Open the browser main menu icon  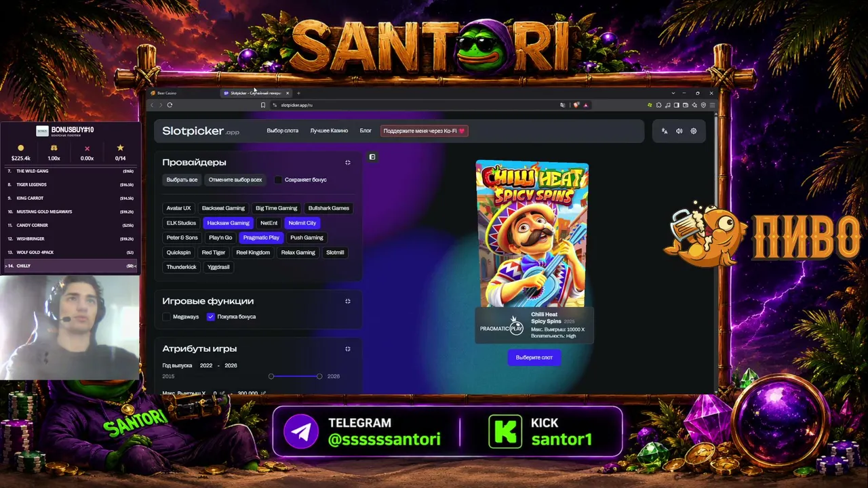(712, 105)
